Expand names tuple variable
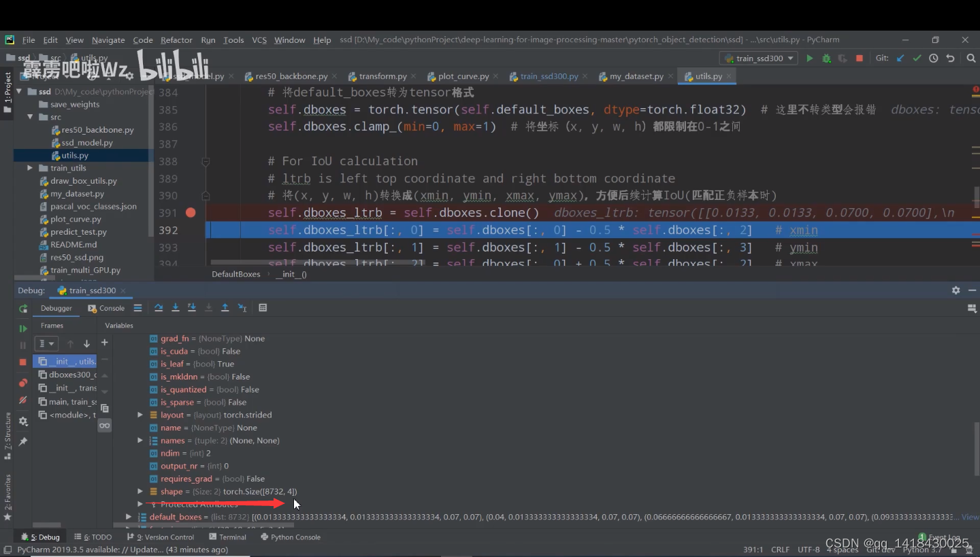Screen dimensions: 980x557 (x=140, y=441)
